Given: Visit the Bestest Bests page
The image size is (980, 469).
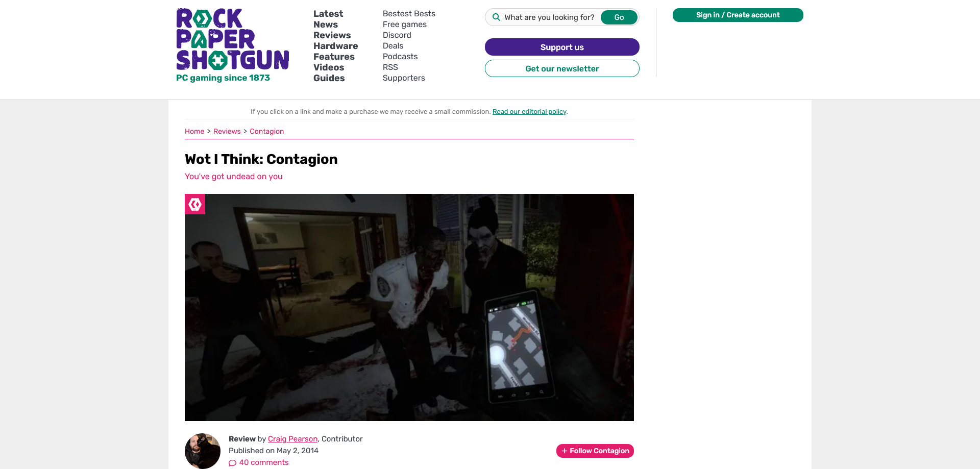Looking at the screenshot, I should 409,14.
